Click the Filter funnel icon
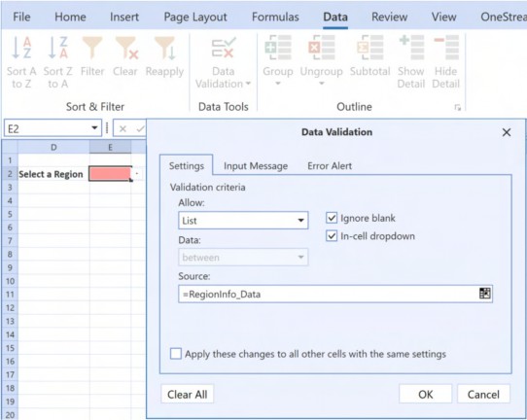Screen dimensions: 527x420 coord(92,48)
